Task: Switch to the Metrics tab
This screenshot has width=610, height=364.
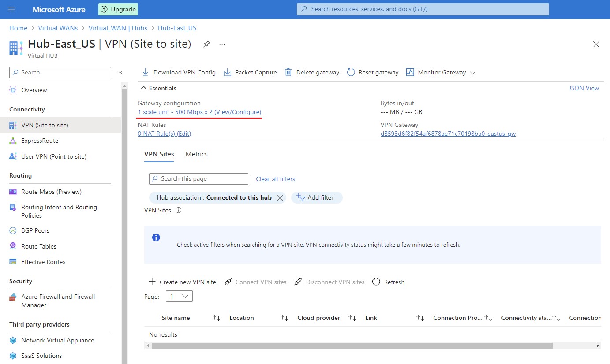Action: [x=196, y=154]
